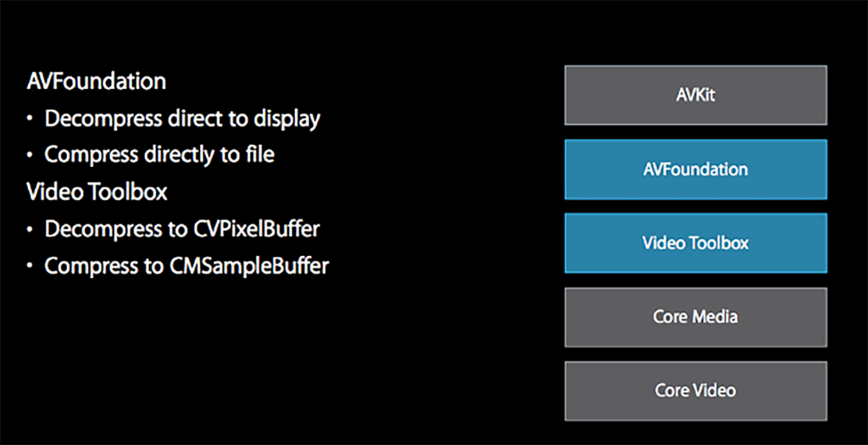This screenshot has height=445, width=868.
Task: Click the bullet dot before "Decompress direct to display"
Action: (30, 120)
